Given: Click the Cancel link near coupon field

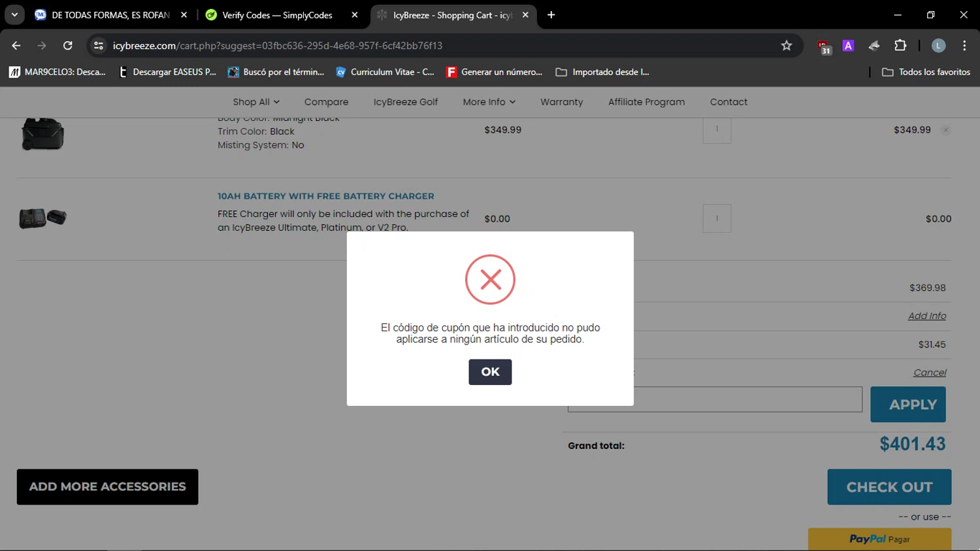Looking at the screenshot, I should (x=930, y=373).
